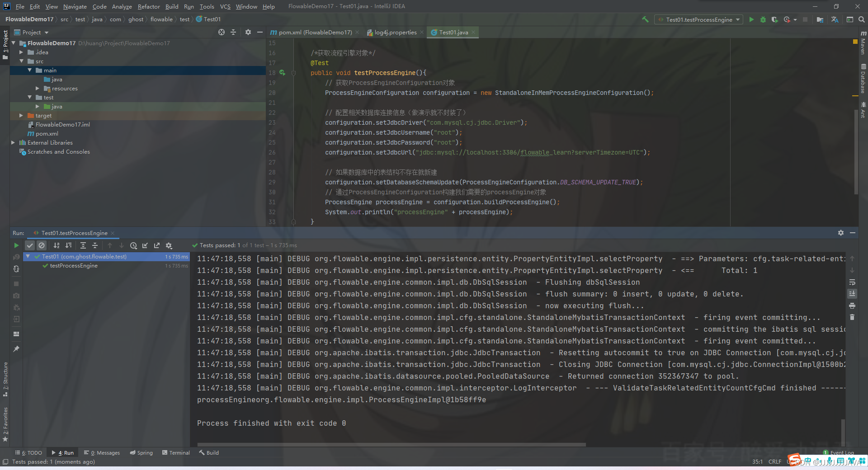The image size is (868, 470).
Task: Toggle the Database tool window stripe
Action: (x=863, y=79)
